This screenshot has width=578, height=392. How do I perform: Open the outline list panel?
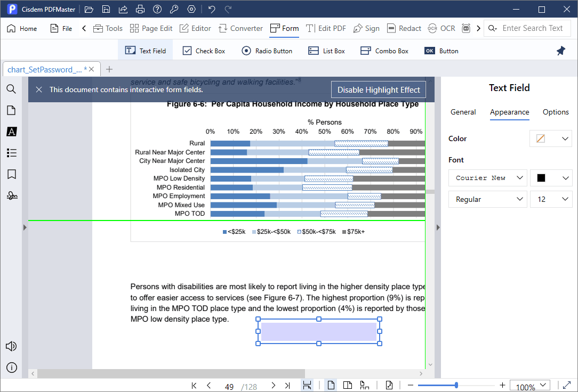pyautogui.click(x=11, y=153)
